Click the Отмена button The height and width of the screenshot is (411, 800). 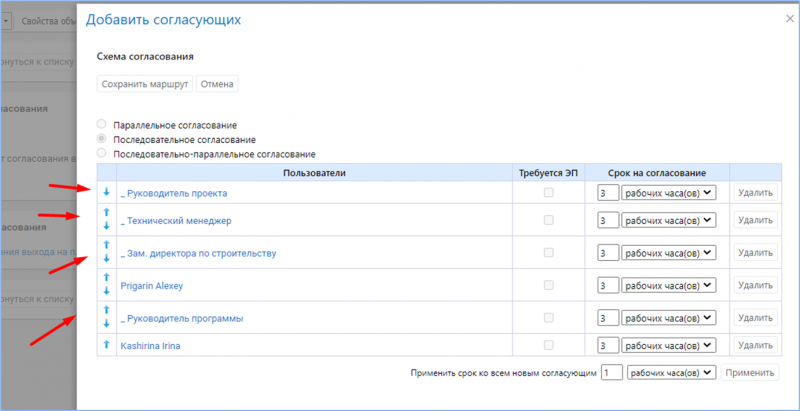point(217,85)
